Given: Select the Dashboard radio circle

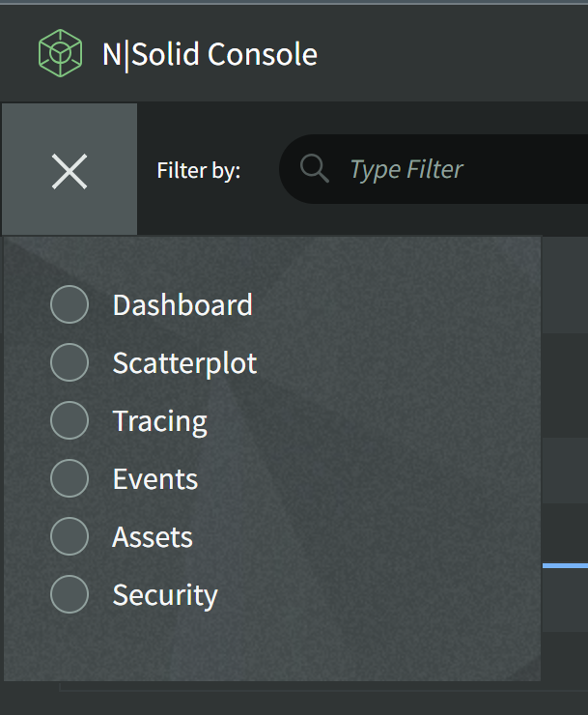Looking at the screenshot, I should (70, 304).
